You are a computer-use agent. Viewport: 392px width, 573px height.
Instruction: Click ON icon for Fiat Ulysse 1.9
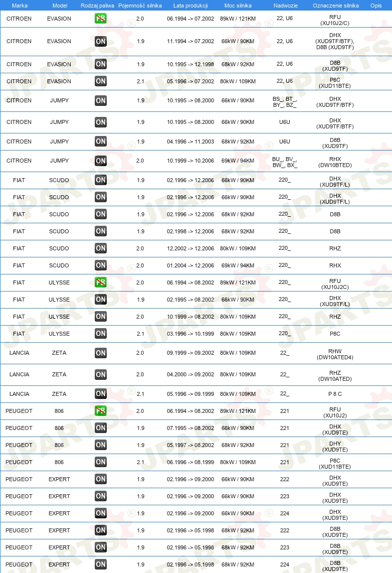point(100,299)
